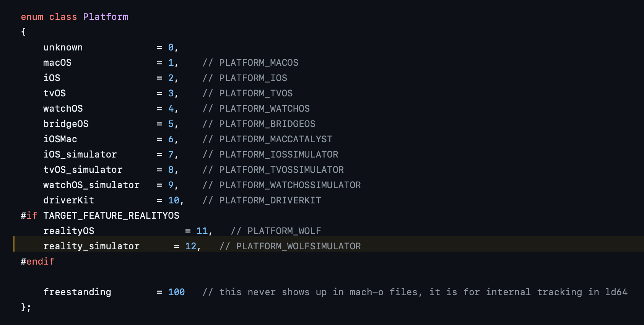The width and height of the screenshot is (644, 325).
Task: Click the PLATFORM_TVOSSIMULATOR comment
Action: coord(281,170)
